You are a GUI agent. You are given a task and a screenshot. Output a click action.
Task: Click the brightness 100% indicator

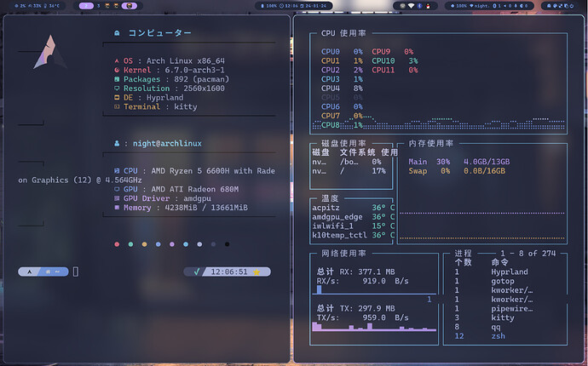(458, 6)
